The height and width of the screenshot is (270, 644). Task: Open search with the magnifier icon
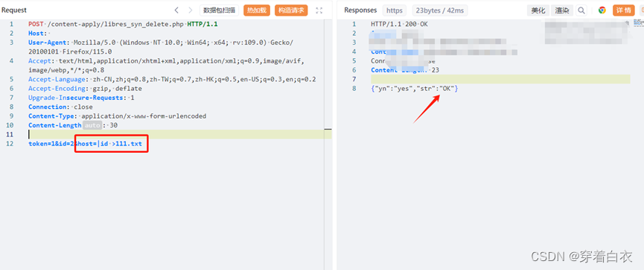tap(581, 10)
